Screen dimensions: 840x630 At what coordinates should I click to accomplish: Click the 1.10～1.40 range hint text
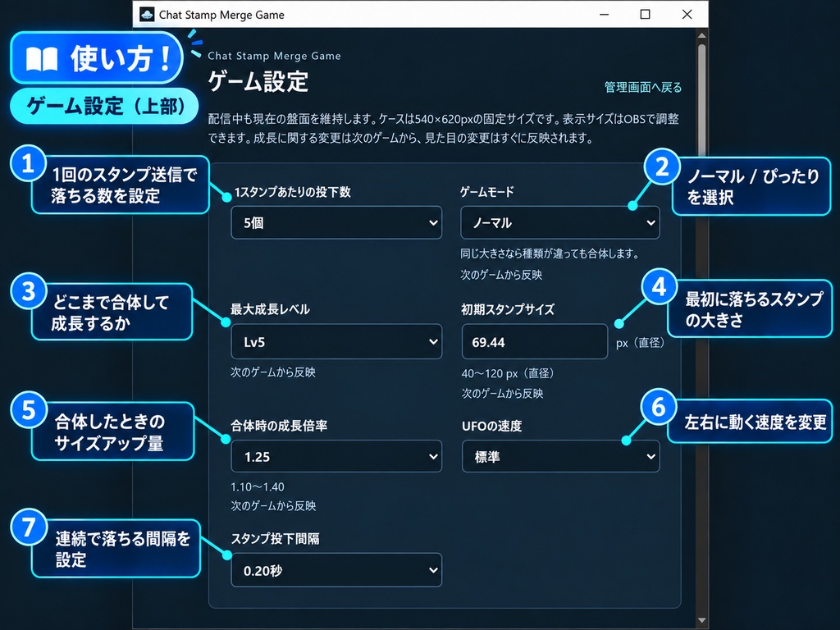click(x=257, y=487)
